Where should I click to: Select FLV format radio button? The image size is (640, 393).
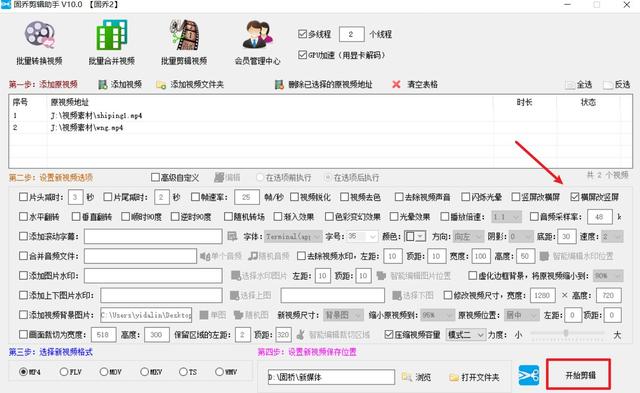tap(64, 372)
